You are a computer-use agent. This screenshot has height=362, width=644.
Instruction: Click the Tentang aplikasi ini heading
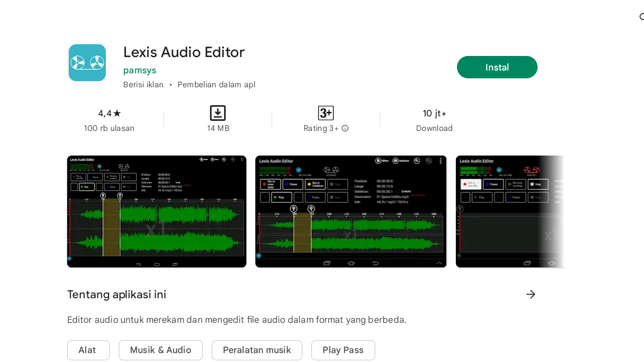coord(116,295)
